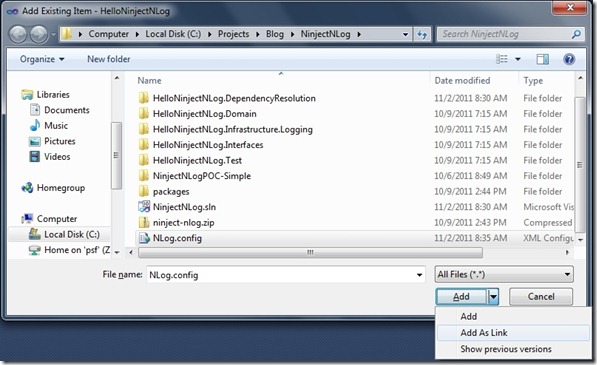Select HelloNinjectNLog.DependencyResolution folder name
597x365 pixels.
[x=234, y=98]
